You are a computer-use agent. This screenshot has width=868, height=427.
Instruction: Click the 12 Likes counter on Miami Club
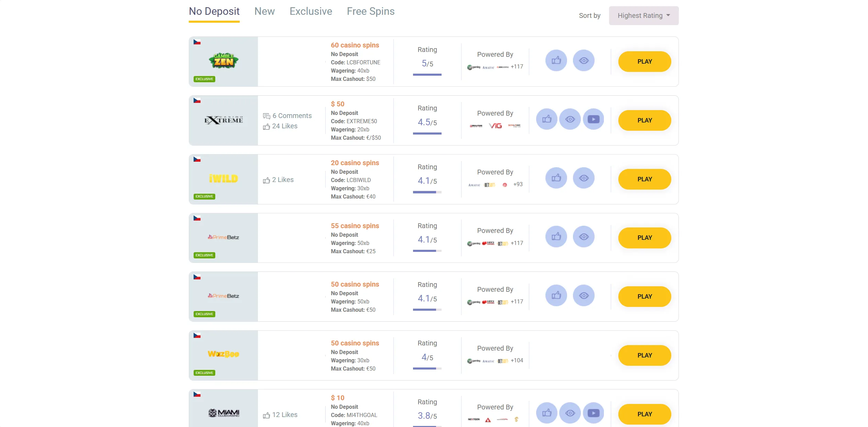point(280,415)
